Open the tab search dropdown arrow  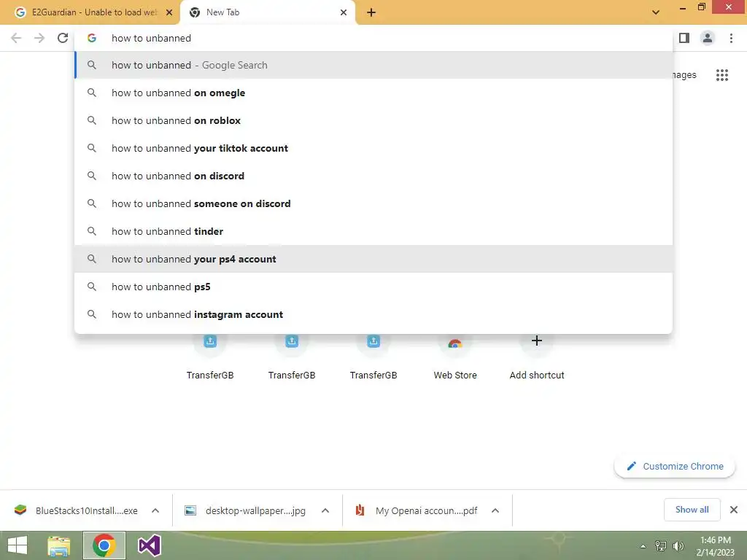(x=656, y=12)
